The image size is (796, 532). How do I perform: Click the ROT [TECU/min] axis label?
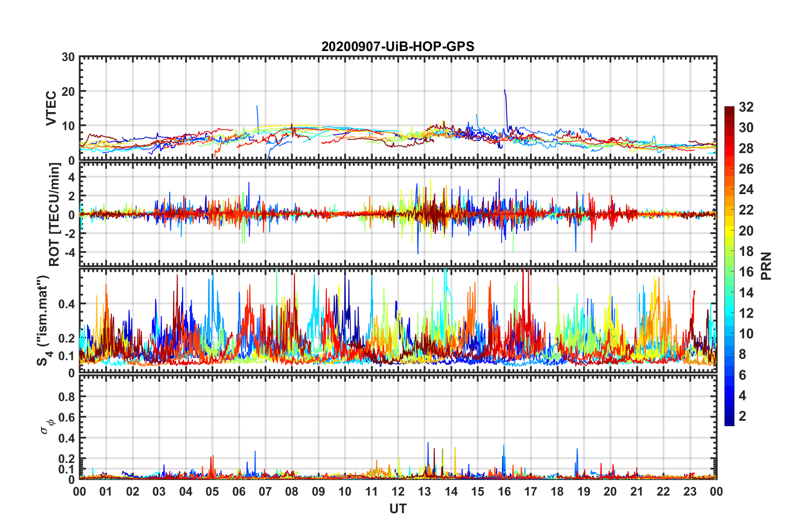54,215
